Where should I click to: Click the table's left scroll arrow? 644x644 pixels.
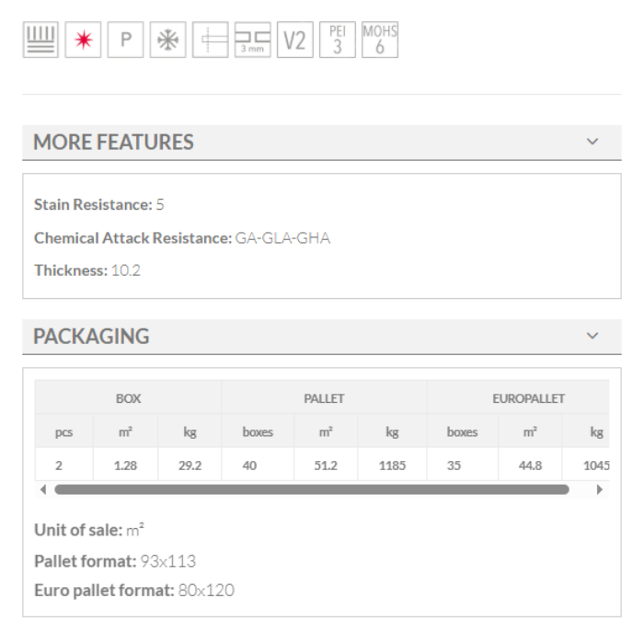click(x=42, y=489)
